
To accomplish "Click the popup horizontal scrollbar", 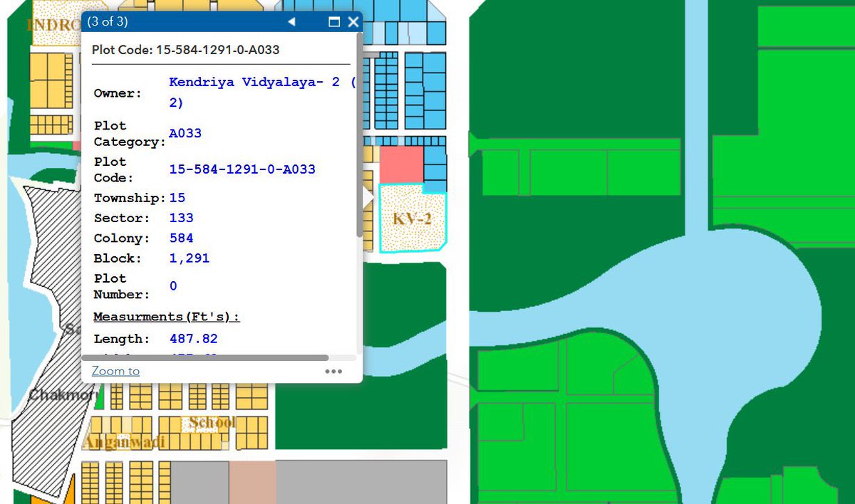I will [x=205, y=358].
